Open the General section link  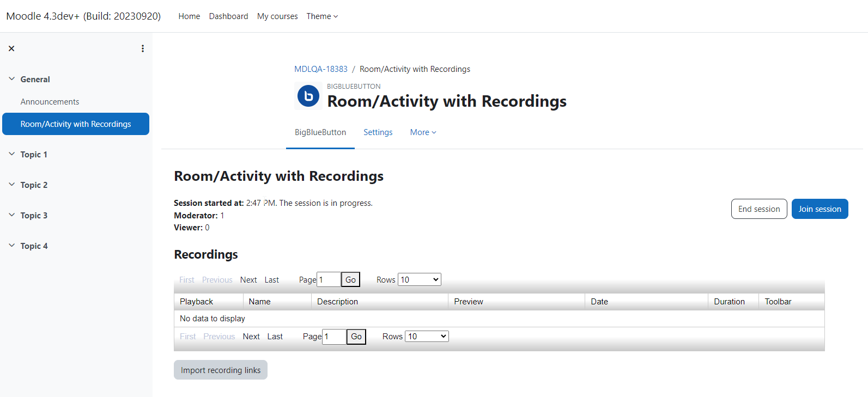pos(35,80)
